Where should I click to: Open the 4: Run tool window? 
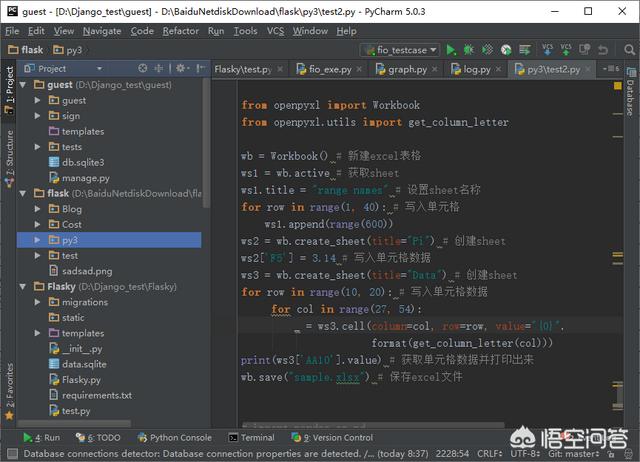tap(41, 438)
